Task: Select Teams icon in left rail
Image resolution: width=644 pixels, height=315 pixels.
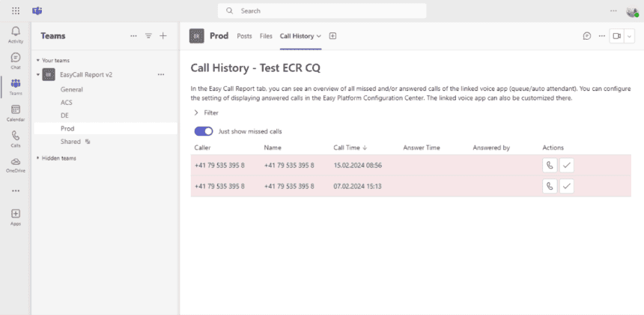Action: 16,87
